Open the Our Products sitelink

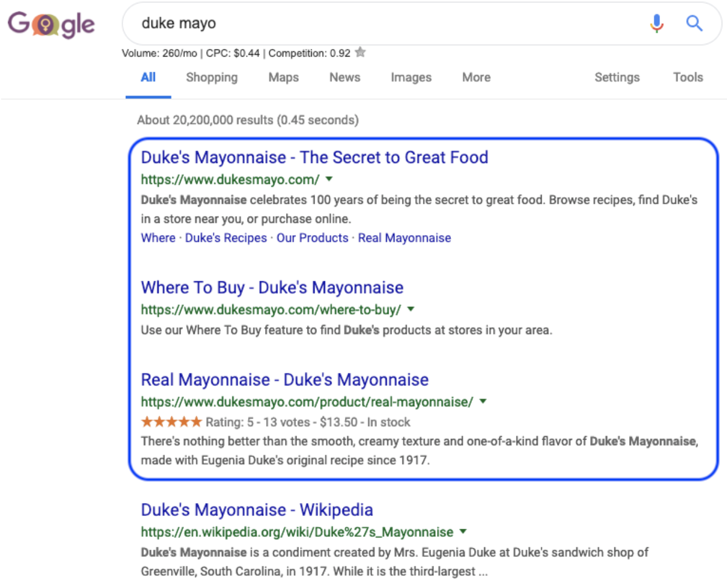[312, 238]
